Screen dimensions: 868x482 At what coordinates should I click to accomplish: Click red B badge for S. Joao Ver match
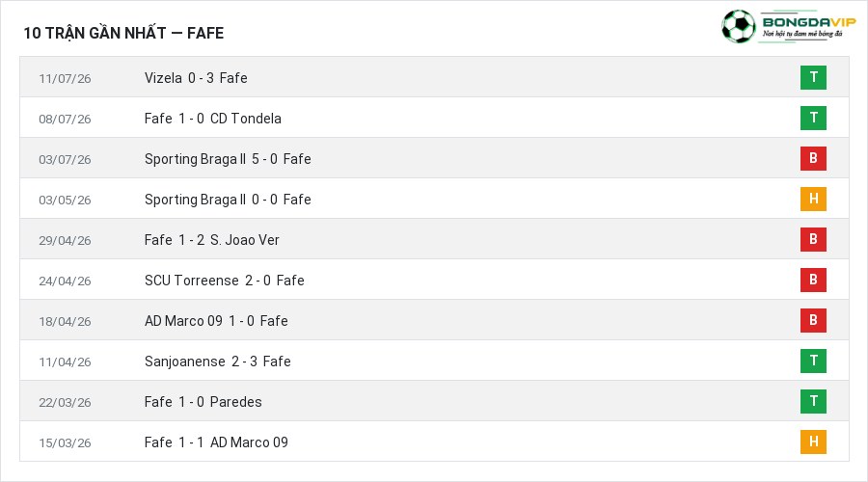(x=813, y=239)
